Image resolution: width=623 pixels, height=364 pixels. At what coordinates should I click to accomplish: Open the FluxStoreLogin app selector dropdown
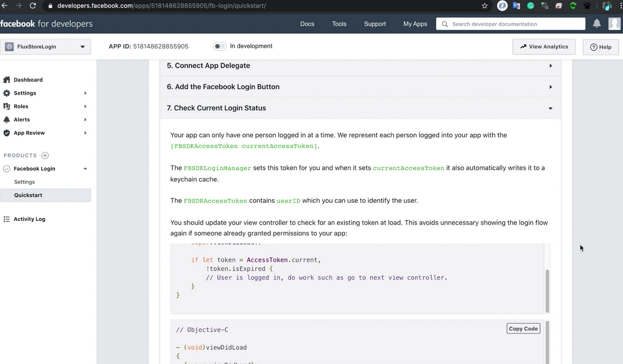(45, 47)
